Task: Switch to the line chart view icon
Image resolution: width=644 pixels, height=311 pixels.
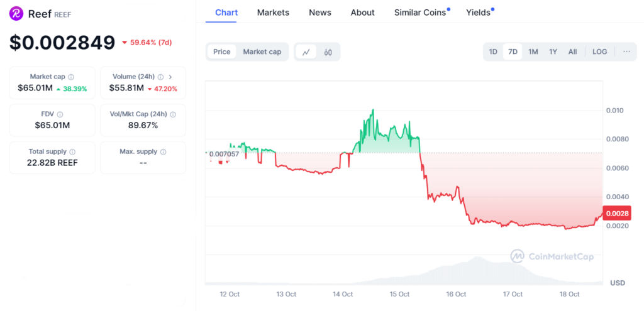Action: coord(306,52)
